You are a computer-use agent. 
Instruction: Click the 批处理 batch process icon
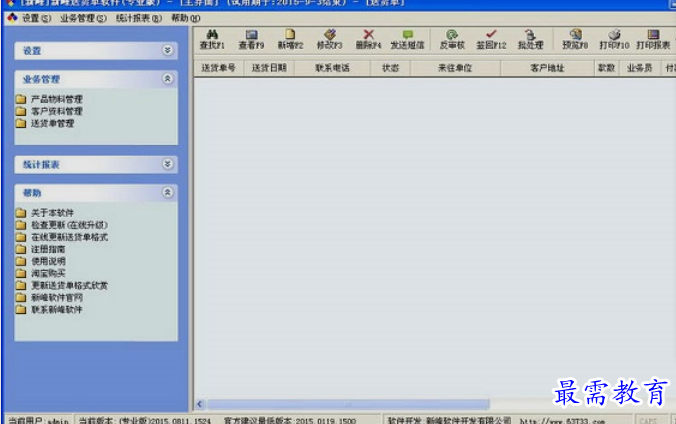click(530, 35)
